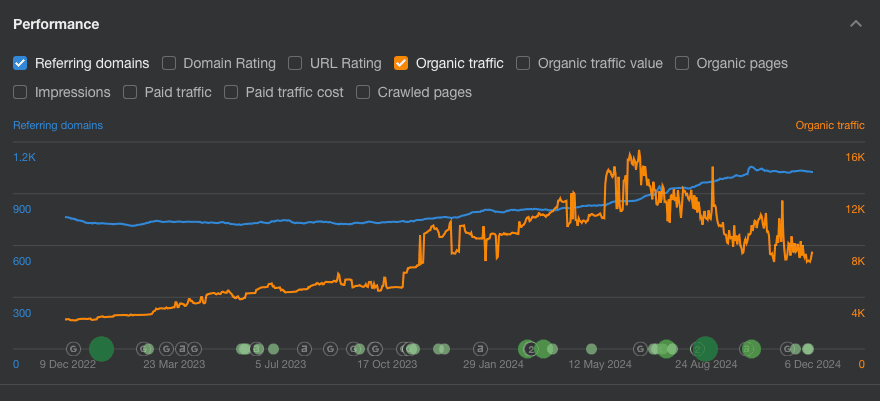This screenshot has height=401, width=880.
Task: Enable the Domain Rating checkbox
Action: coord(169,63)
